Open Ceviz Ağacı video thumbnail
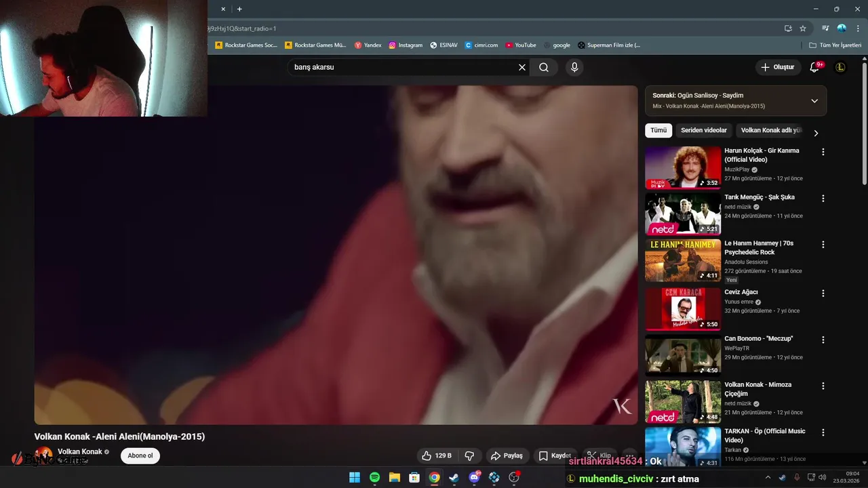This screenshot has width=868, height=488. click(683, 309)
